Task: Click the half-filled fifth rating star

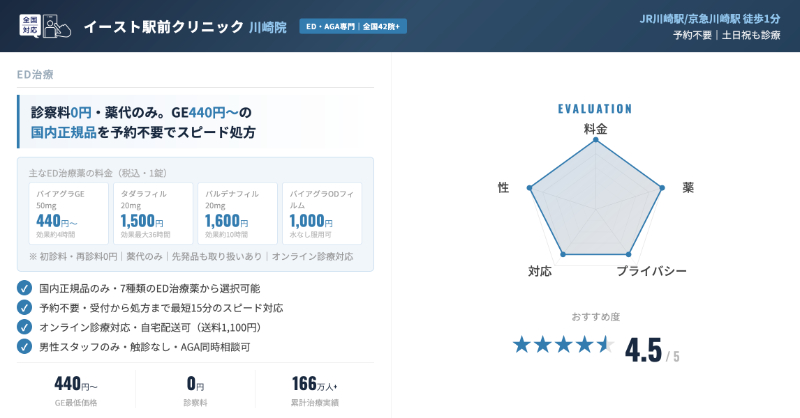Action: (x=605, y=345)
